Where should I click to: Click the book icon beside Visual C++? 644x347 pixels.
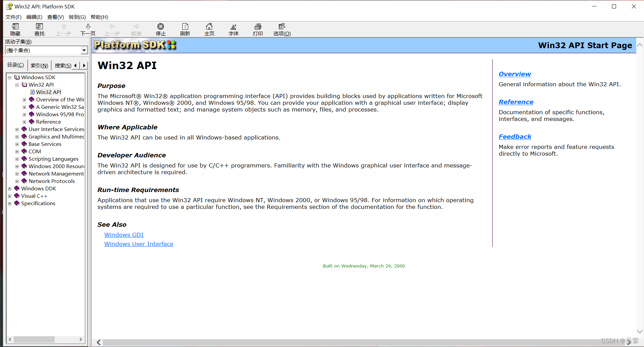17,196
